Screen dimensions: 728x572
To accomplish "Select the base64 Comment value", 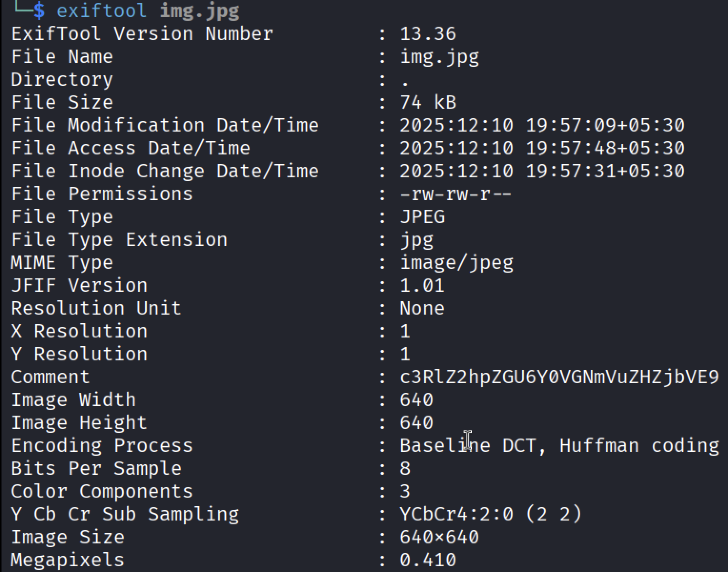I will coord(559,377).
